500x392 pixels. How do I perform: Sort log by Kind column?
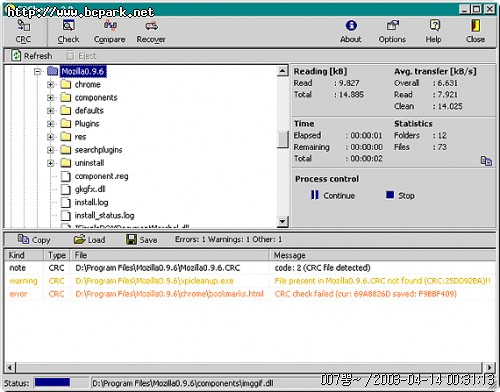(x=24, y=255)
